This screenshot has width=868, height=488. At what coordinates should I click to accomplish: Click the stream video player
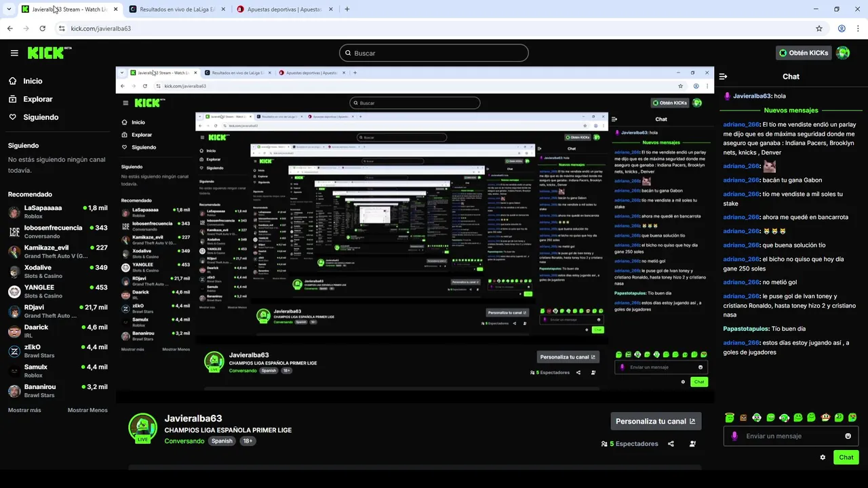[414, 234]
